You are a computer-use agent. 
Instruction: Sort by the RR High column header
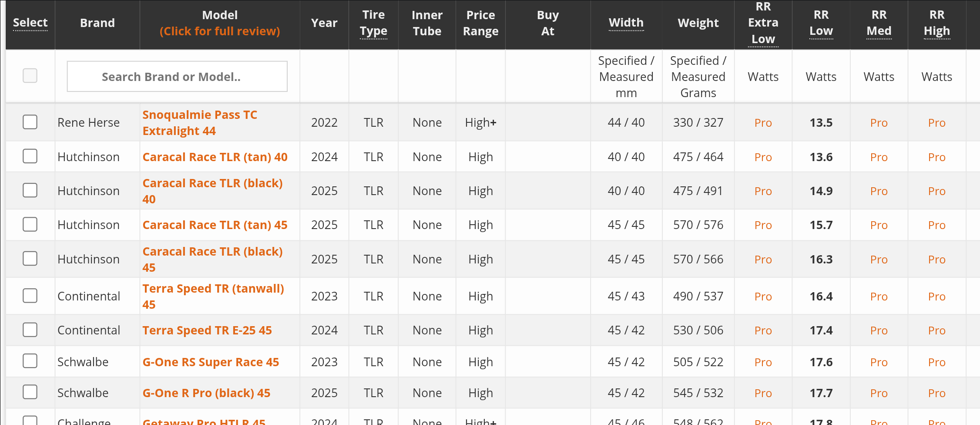[x=937, y=23]
